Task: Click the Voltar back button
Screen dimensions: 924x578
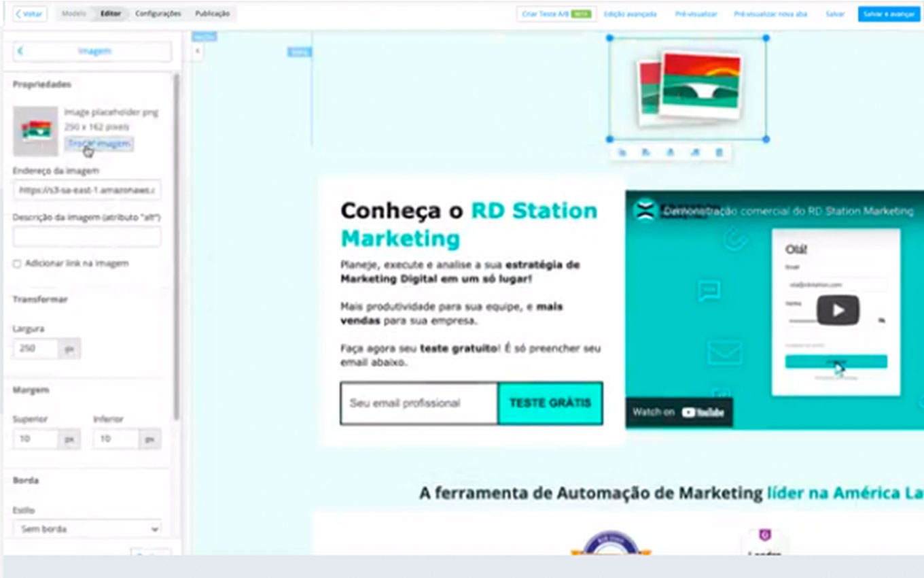Action: [30, 14]
